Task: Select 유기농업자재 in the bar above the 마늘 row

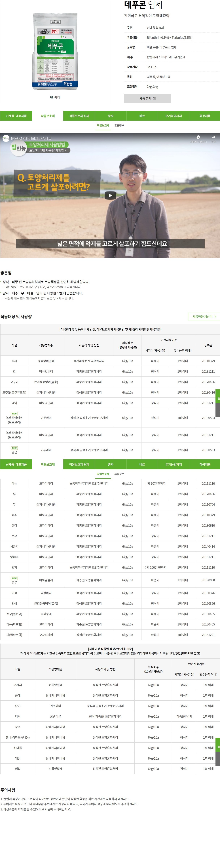Action: tap(173, 465)
